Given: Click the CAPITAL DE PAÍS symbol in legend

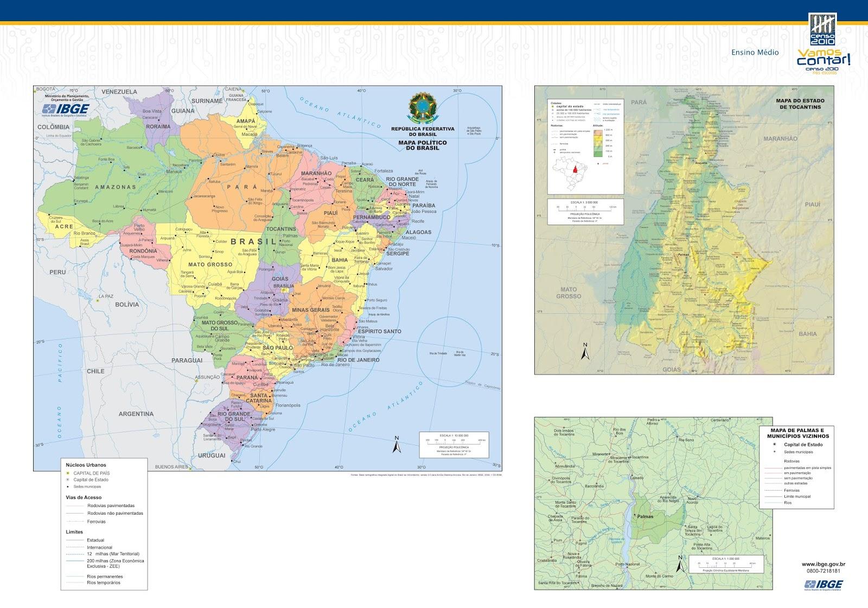Looking at the screenshot, I should pos(67,473).
